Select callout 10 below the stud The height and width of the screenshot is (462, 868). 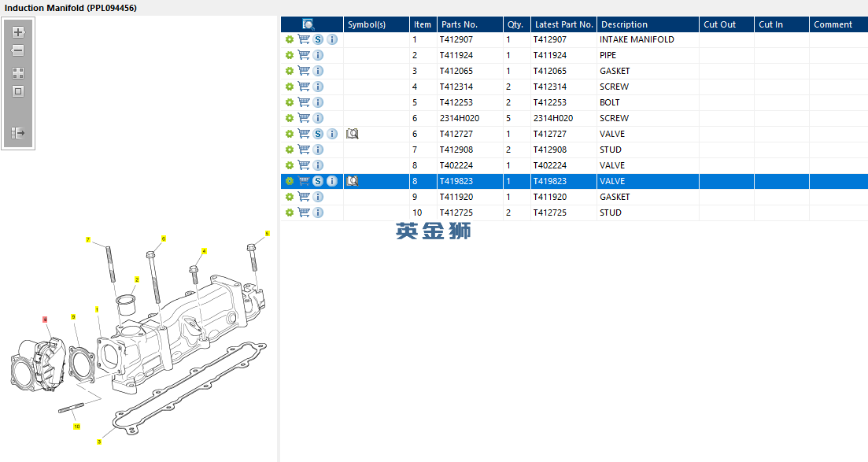(x=77, y=427)
